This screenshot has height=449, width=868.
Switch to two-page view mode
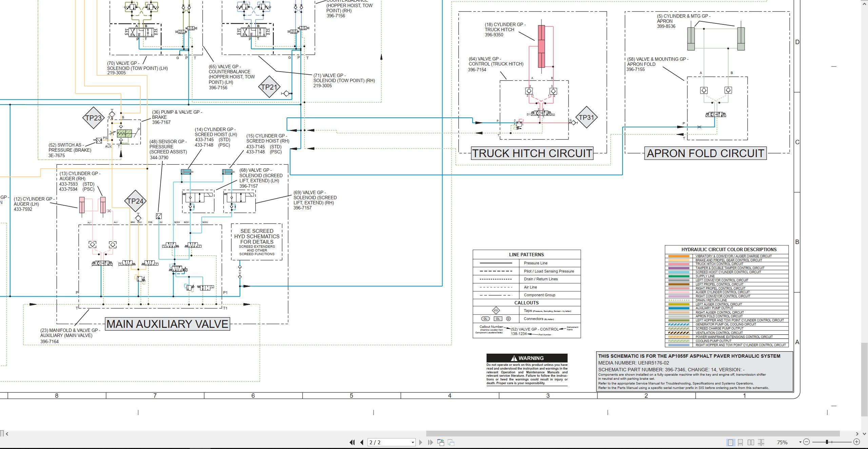pos(751,442)
